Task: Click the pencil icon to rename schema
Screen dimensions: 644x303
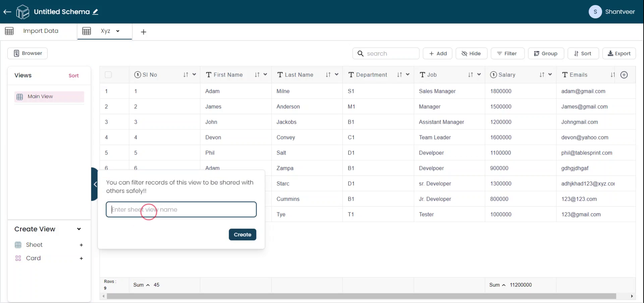Action: [x=96, y=12]
